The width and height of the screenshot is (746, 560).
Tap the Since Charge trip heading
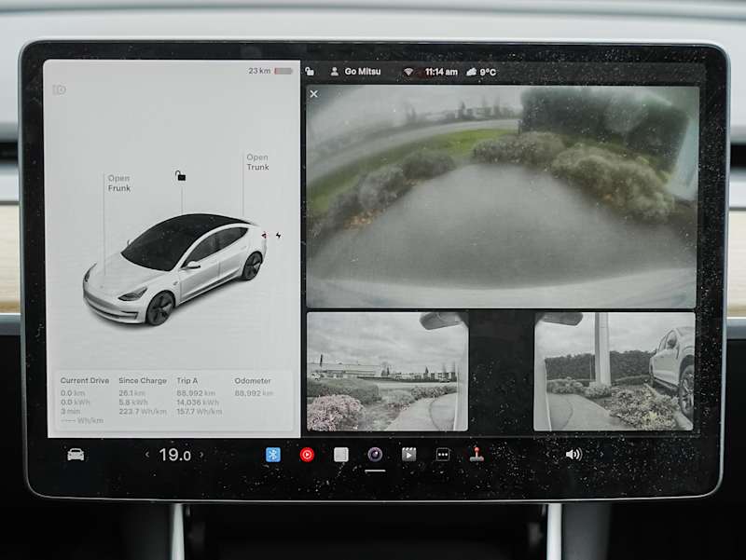click(x=143, y=381)
